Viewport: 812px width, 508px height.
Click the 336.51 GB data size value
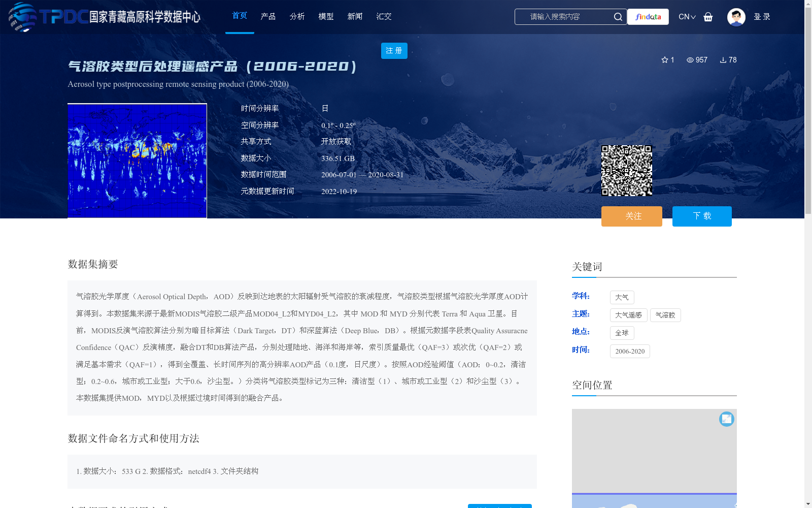[x=338, y=158]
